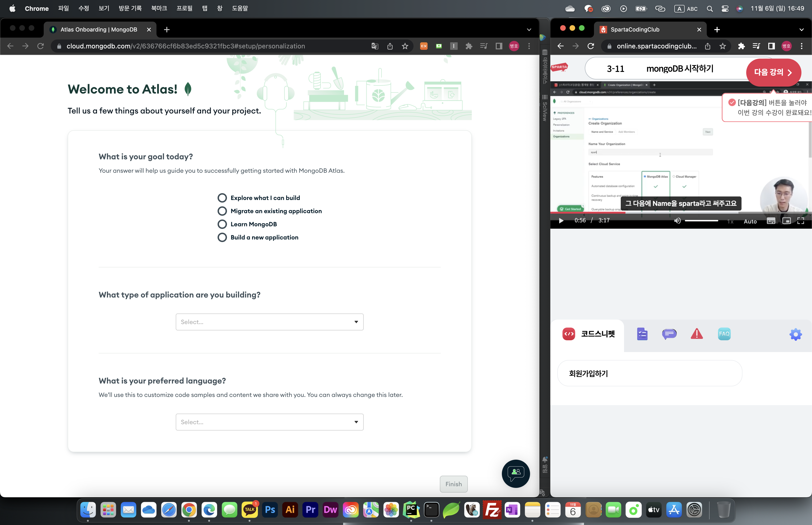812x525 pixels.
Task: Open KakaoTalk from the Dock
Action: pyautogui.click(x=250, y=510)
